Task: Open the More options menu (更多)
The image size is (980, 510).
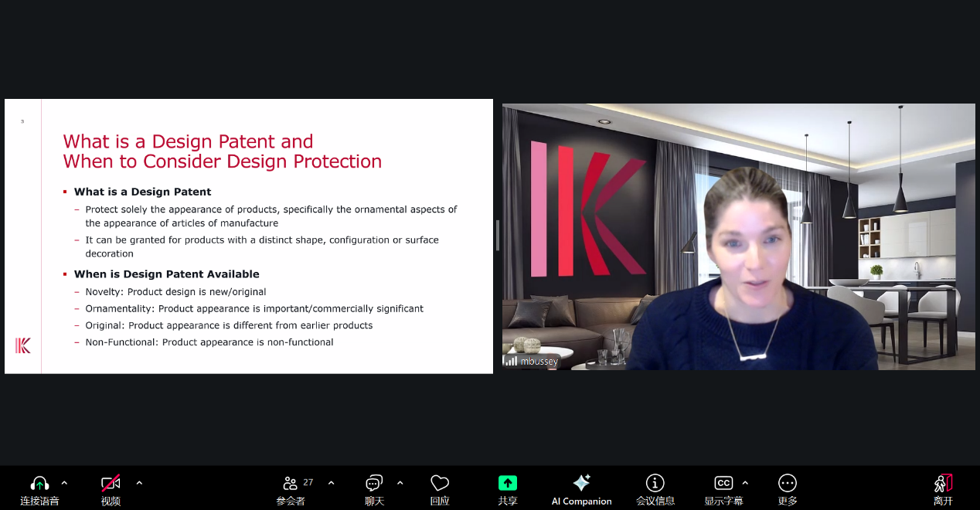Action: point(787,484)
